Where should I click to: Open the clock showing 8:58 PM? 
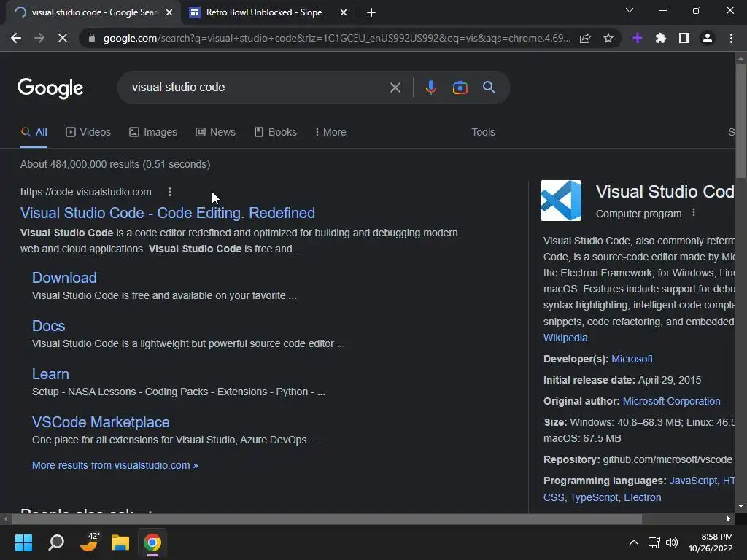[x=711, y=542]
